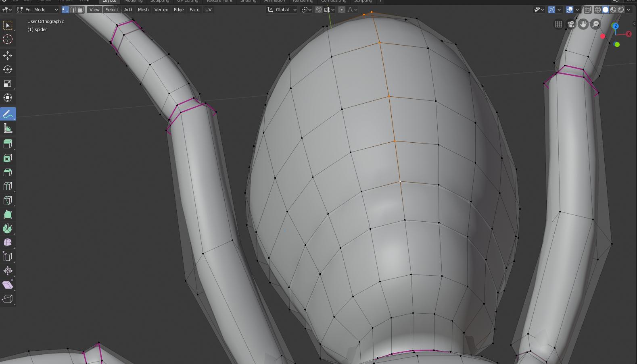The image size is (637, 364).
Task: Enable vertex select mode
Action: 65,10
